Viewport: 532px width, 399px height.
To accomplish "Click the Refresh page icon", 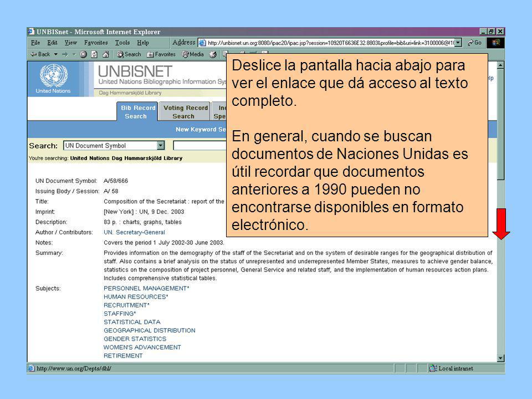I will click(94, 54).
